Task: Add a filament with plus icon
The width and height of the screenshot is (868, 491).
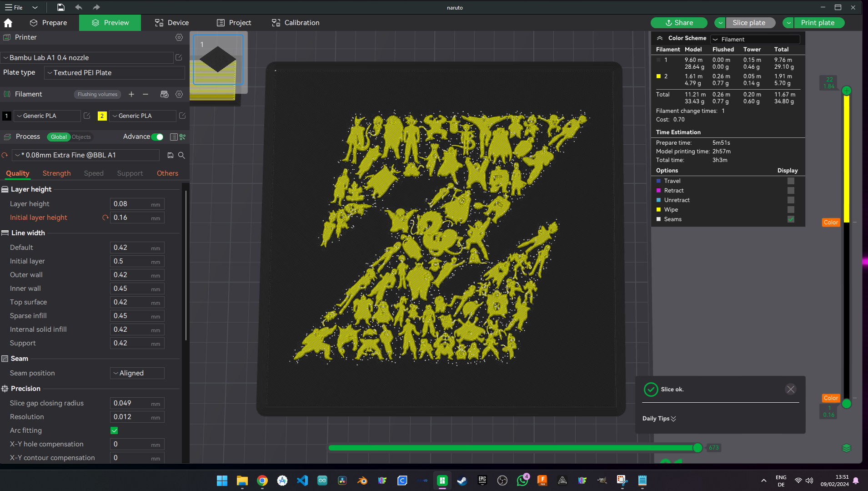Action: coord(131,94)
